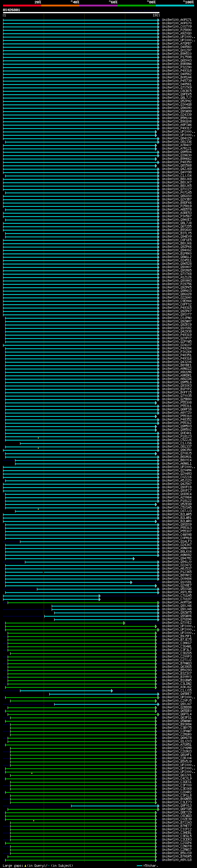This screenshot has height=868, width=197.
Task: Open hit UniRef100_C0STY9
Action: (x=177, y=26)
